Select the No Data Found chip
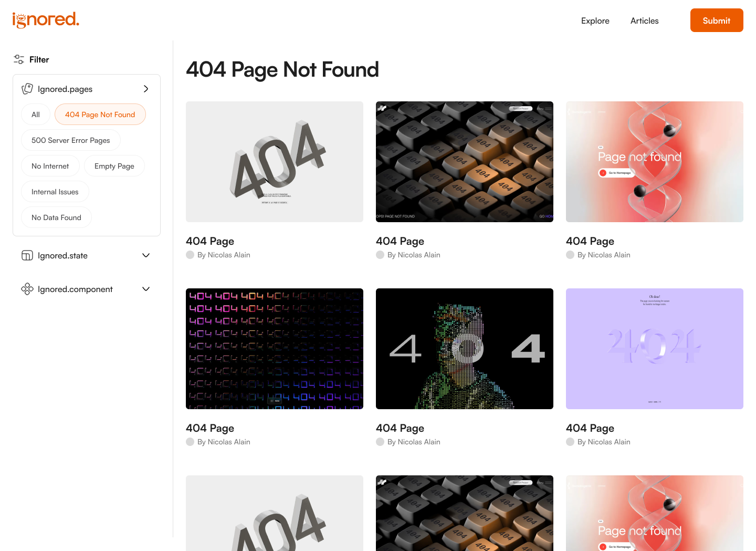Viewport: 756px width, 551px height. point(57,217)
